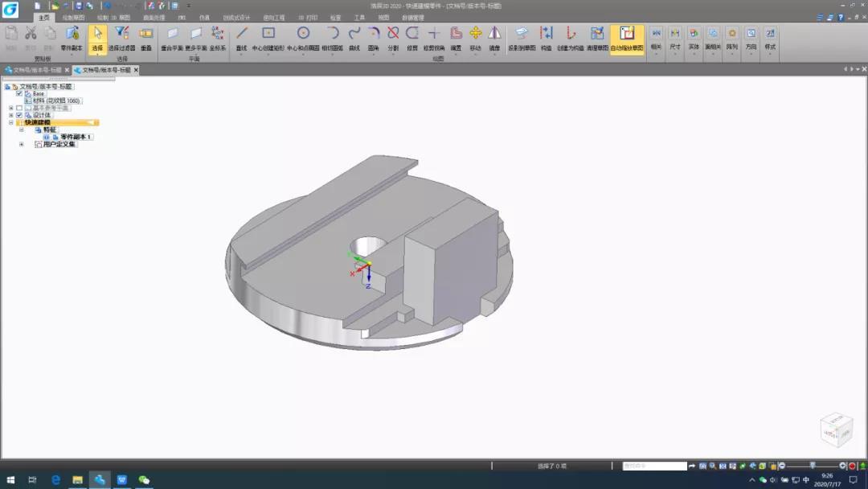This screenshot has height=489, width=868.
Task: Click the create-as-construction tool
Action: click(x=570, y=39)
